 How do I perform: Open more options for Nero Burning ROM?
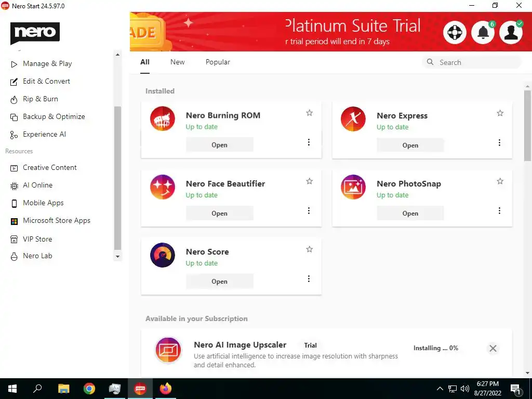[x=309, y=142]
